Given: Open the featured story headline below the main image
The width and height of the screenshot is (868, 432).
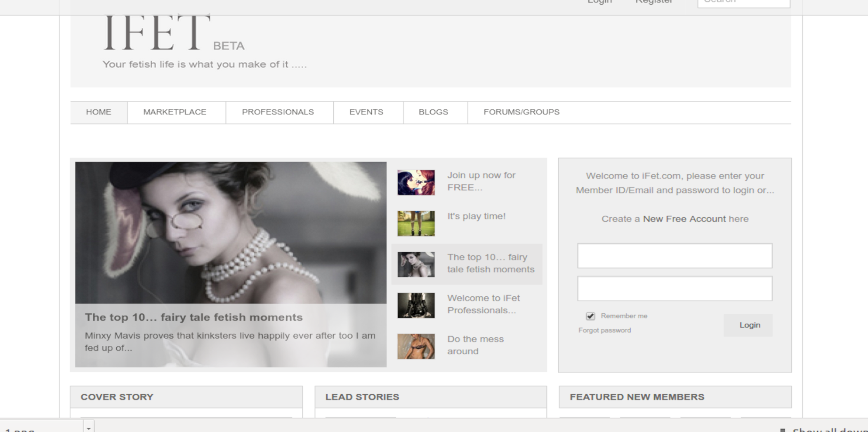Looking at the screenshot, I should point(193,318).
